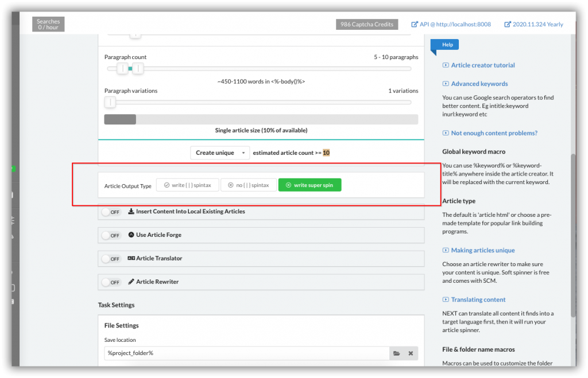Image resolution: width=588 pixels, height=378 pixels.
Task: Open 'Not enough content problems?' link
Action: click(494, 133)
